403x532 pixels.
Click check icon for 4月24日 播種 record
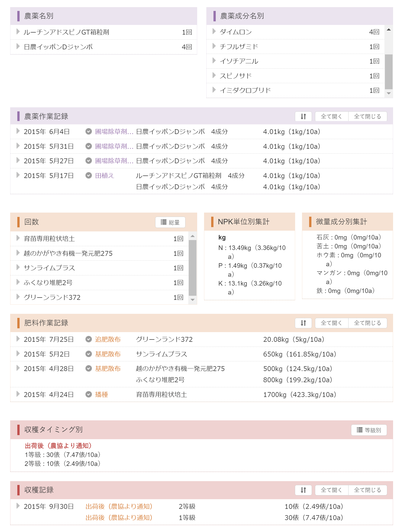[x=89, y=394]
